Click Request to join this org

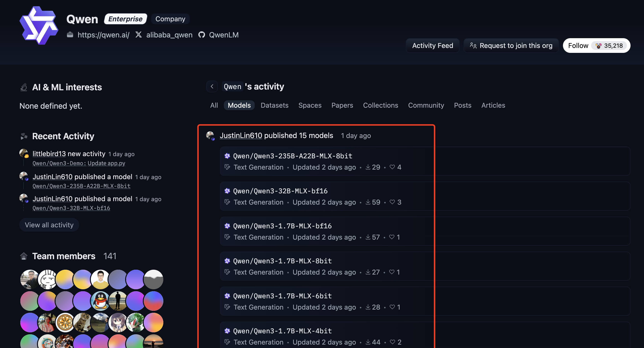pos(511,46)
